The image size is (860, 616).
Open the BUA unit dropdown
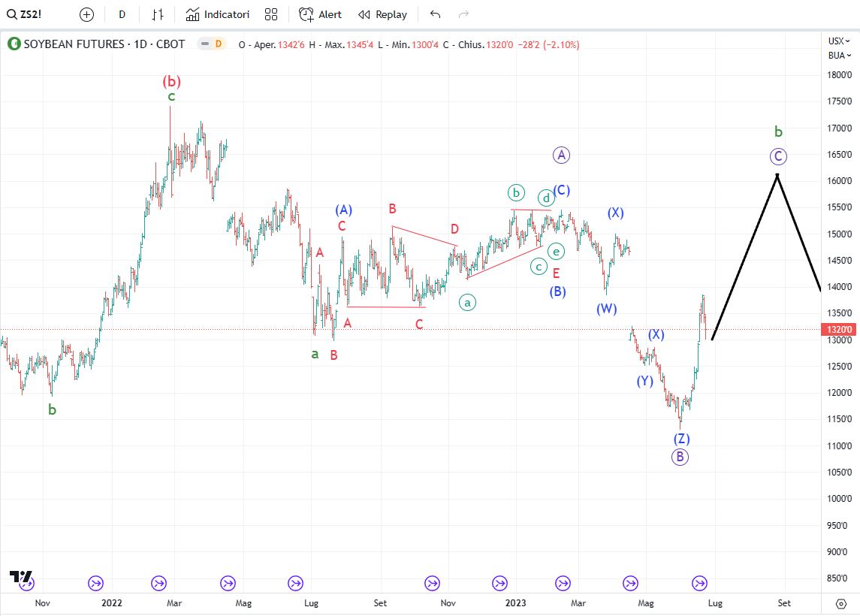[x=839, y=56]
